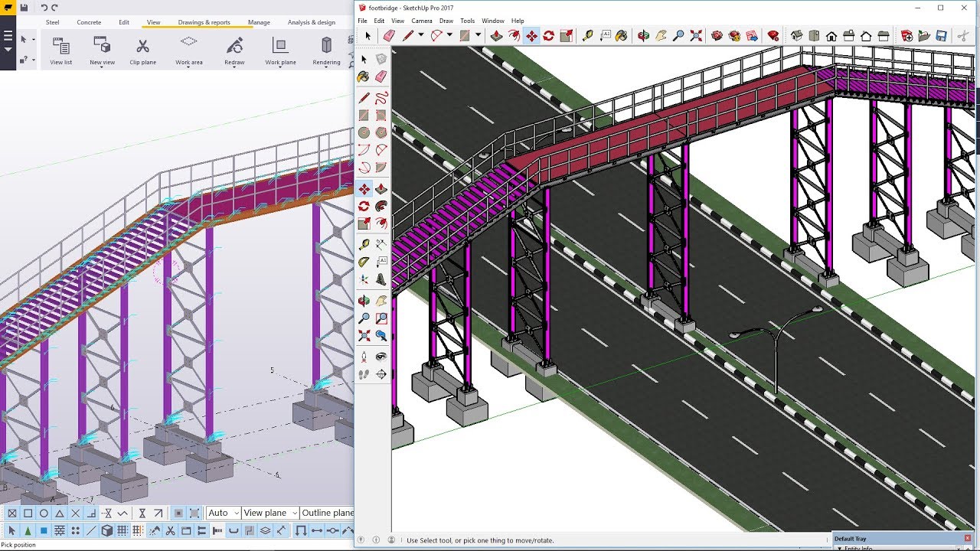Toggle Tekla scissors select cuts switch

(x=170, y=530)
